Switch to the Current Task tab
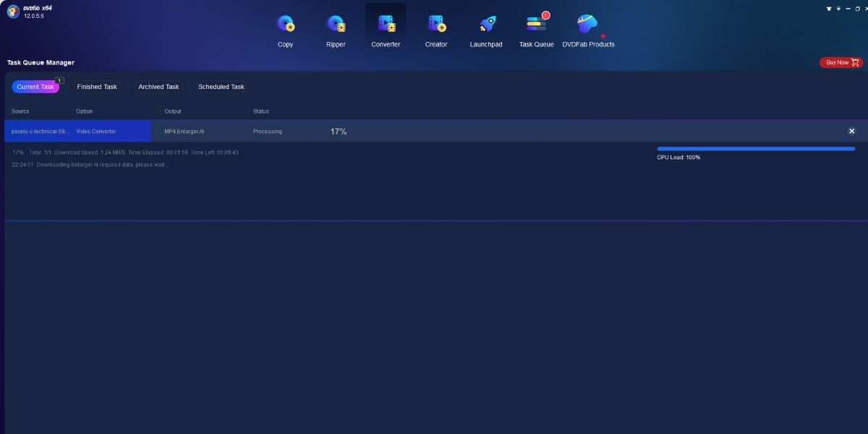868x434 pixels. point(35,87)
